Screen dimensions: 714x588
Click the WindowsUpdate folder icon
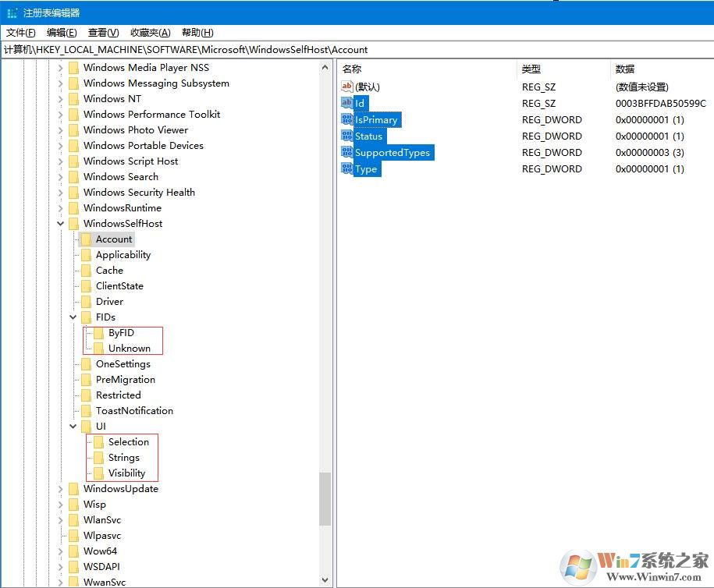click(x=73, y=489)
